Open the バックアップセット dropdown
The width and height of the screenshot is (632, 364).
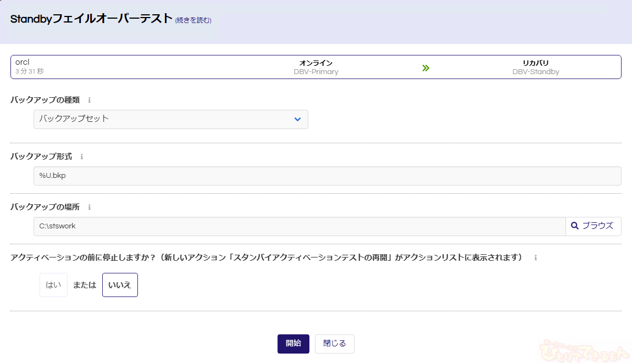tap(170, 119)
